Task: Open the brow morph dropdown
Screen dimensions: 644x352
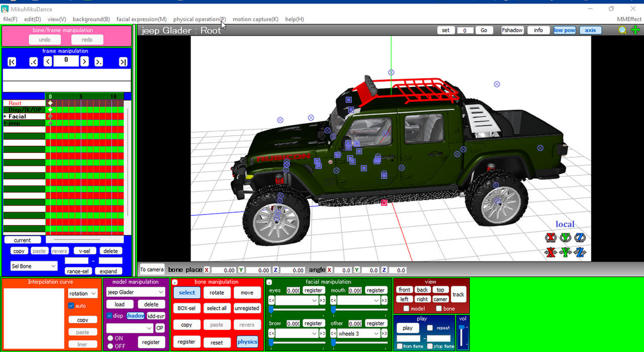Action: pyautogui.click(x=297, y=333)
